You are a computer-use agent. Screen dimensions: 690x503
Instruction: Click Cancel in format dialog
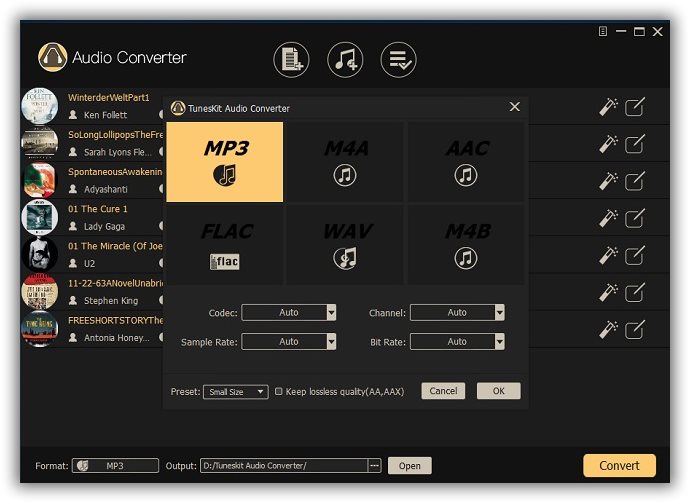[443, 391]
